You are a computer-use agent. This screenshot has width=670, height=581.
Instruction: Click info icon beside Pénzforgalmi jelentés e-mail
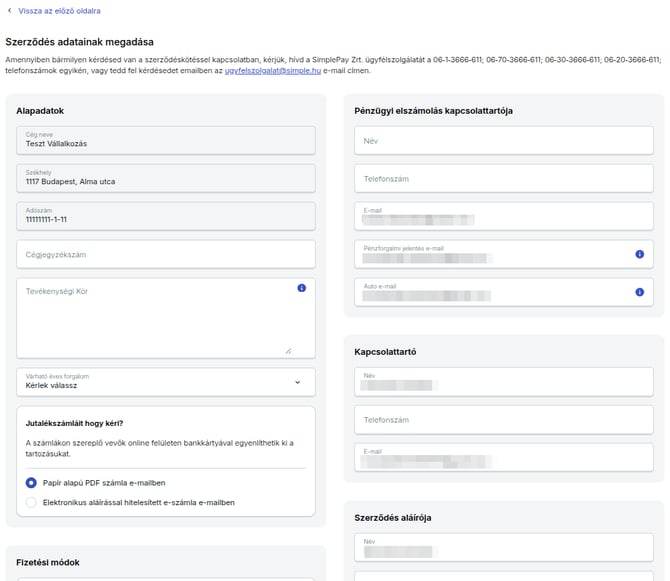[640, 254]
